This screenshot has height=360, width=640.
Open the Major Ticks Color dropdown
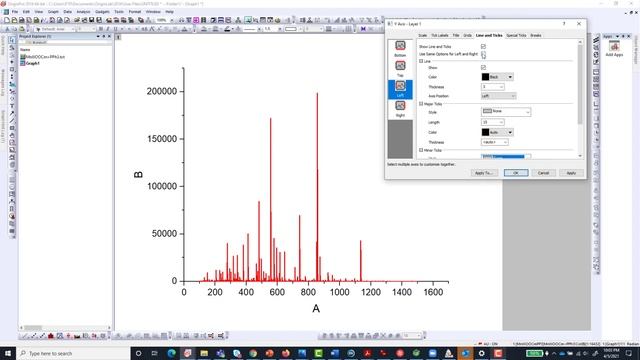click(x=510, y=132)
